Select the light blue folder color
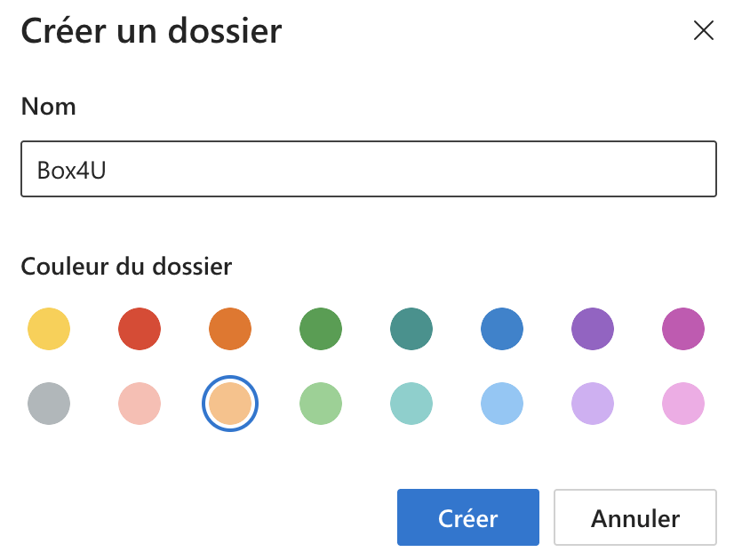Image resolution: width=734 pixels, height=560 pixels. (x=502, y=404)
